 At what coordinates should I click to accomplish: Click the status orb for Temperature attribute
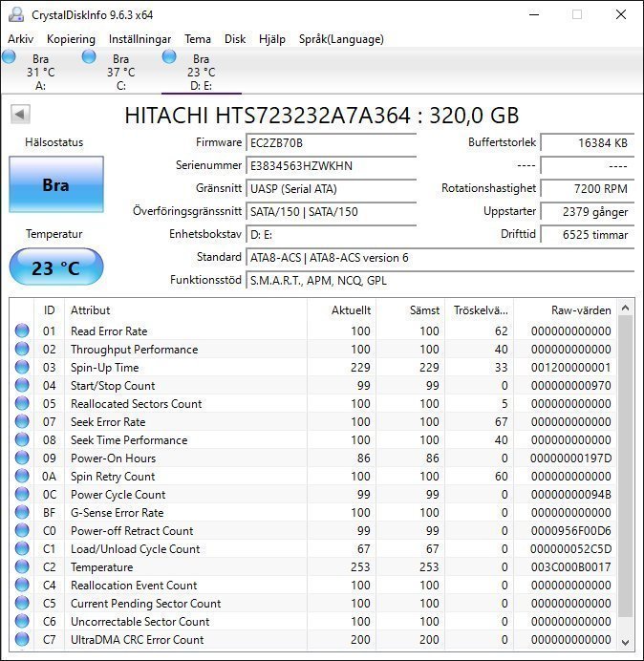pos(22,566)
